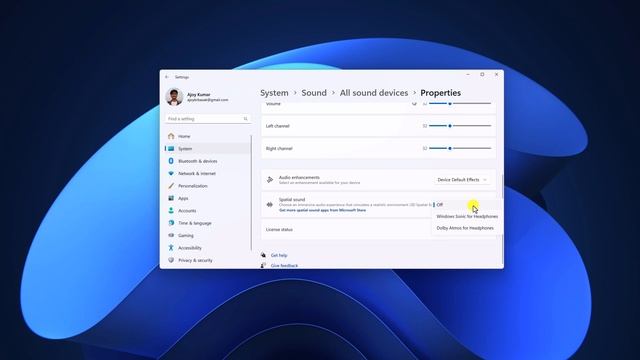This screenshot has width=640, height=360.
Task: Click the Get help link
Action: point(279,255)
